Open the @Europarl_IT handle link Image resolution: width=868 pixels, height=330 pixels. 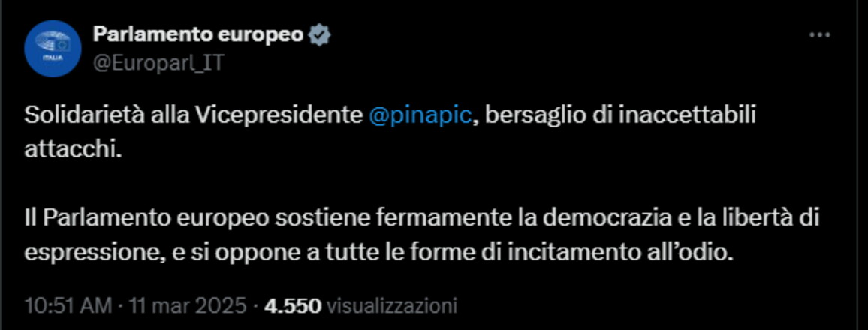pos(158,62)
